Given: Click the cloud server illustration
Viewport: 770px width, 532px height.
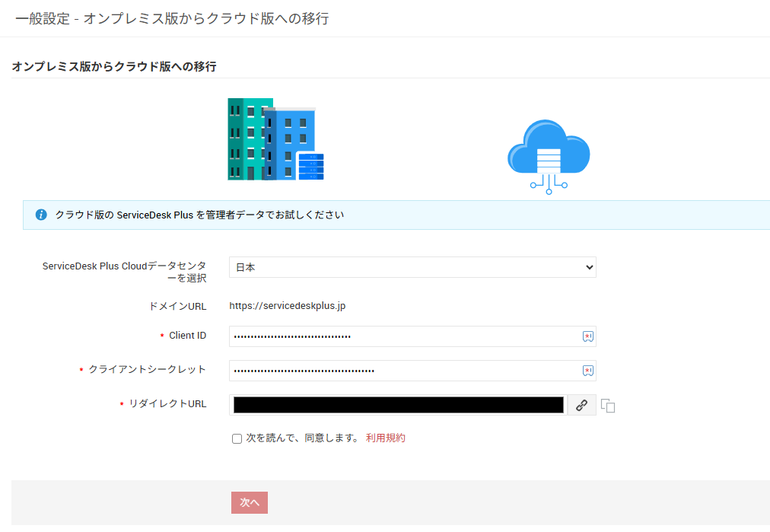Looking at the screenshot, I should click(x=549, y=157).
